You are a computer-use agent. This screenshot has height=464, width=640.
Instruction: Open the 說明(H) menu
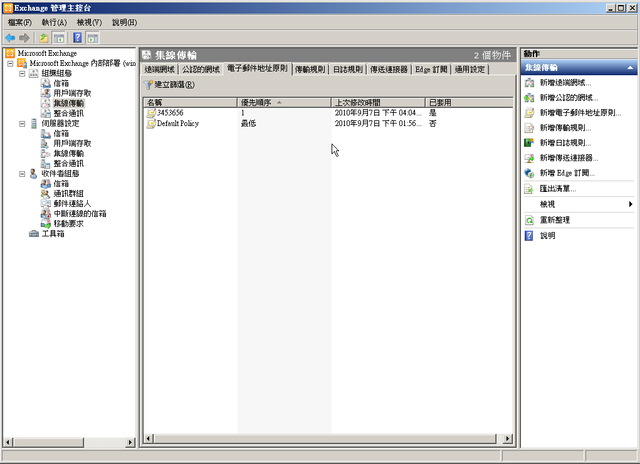[x=124, y=22]
